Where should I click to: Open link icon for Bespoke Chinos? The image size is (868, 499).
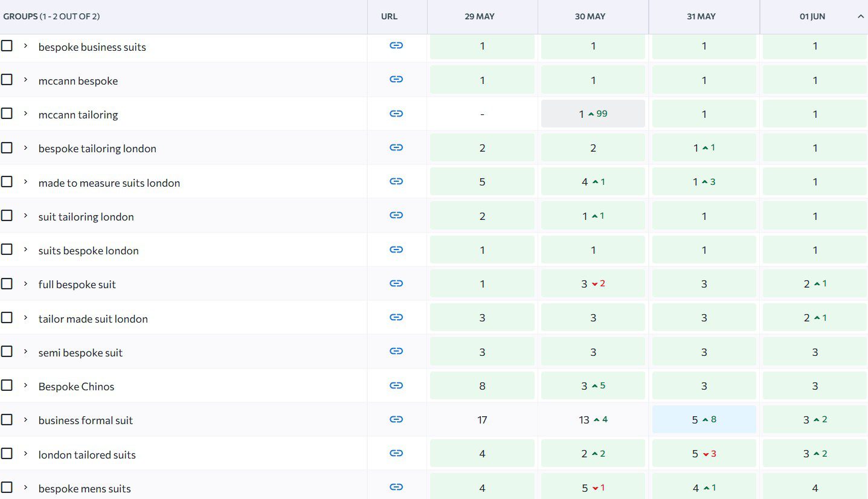[x=396, y=385]
